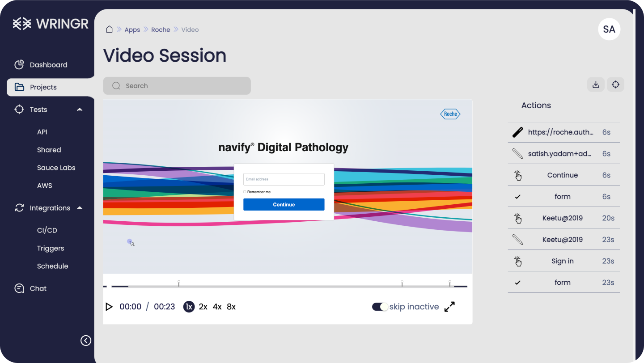Jump to the second timeline marker
This screenshot has height=363, width=644.
coord(402,283)
